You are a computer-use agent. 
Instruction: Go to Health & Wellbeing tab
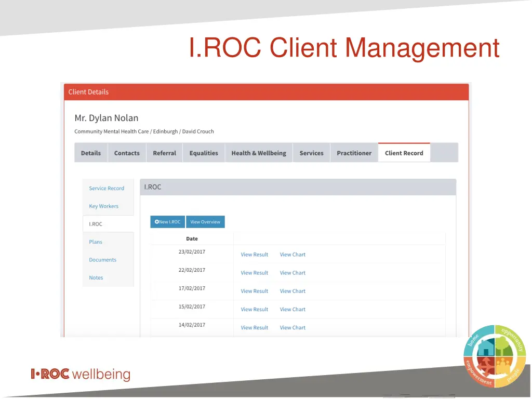pyautogui.click(x=259, y=153)
